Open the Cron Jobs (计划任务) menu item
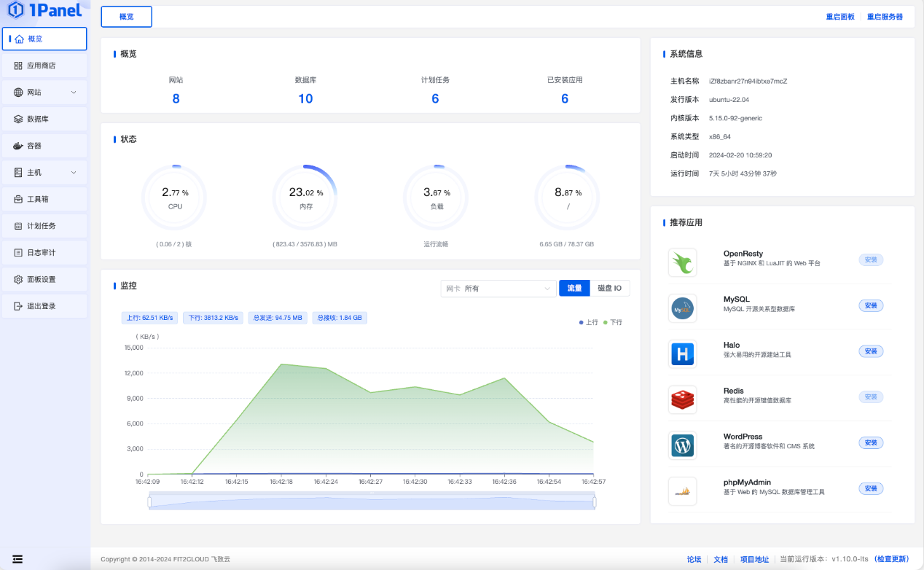Viewport: 924px width, 570px height. pos(41,226)
